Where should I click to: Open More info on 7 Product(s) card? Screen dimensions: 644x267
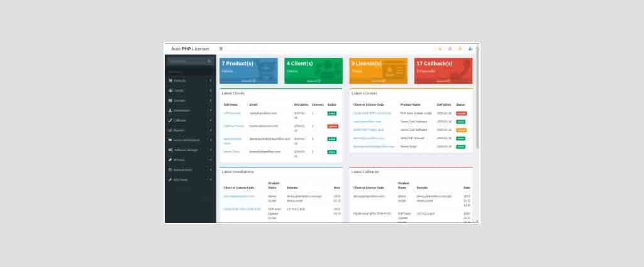tap(248, 81)
